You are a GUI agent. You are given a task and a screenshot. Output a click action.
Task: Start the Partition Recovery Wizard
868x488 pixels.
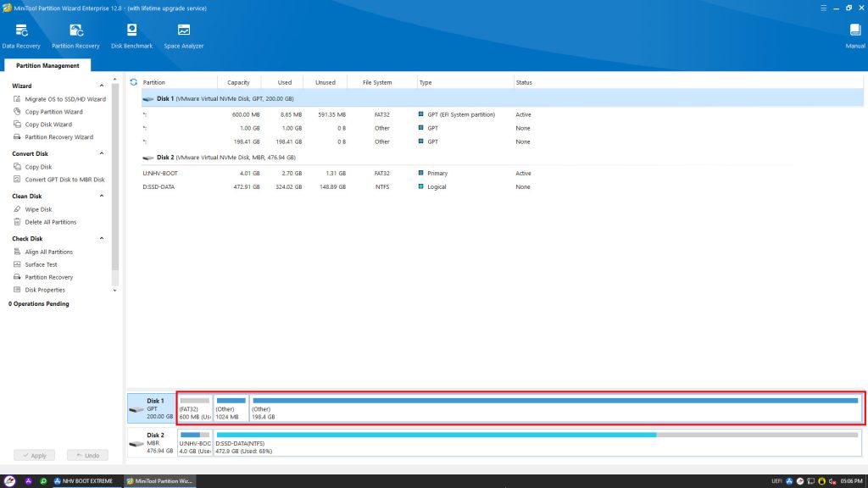pyautogui.click(x=53, y=137)
